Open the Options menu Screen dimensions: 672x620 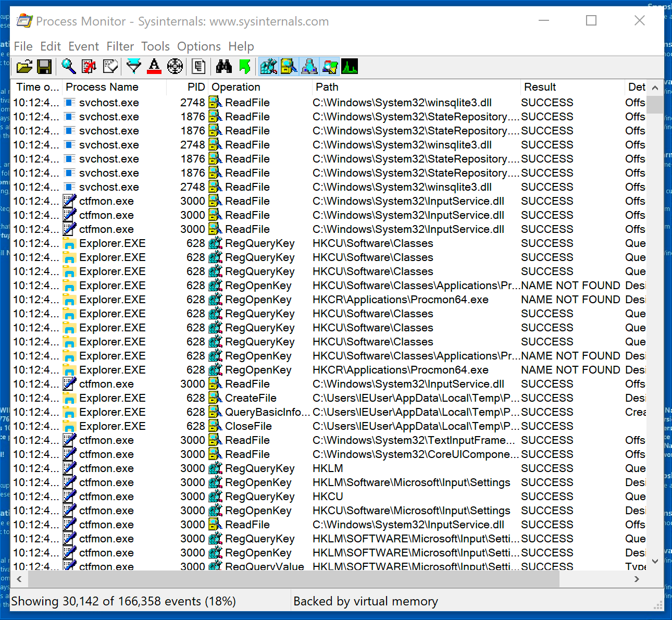point(199,46)
